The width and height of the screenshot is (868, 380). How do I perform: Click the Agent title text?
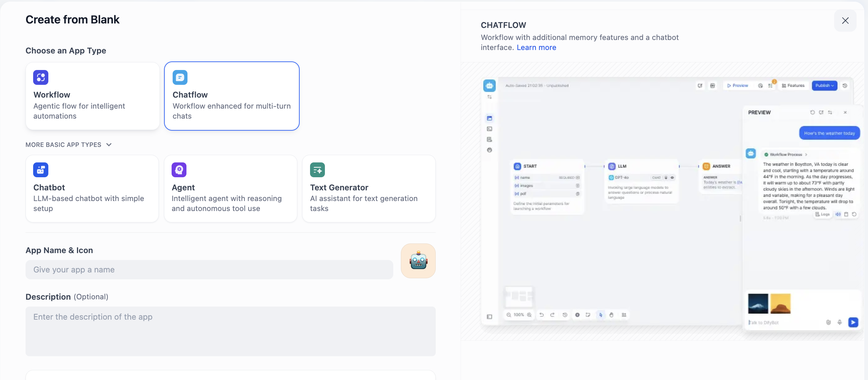pos(183,188)
